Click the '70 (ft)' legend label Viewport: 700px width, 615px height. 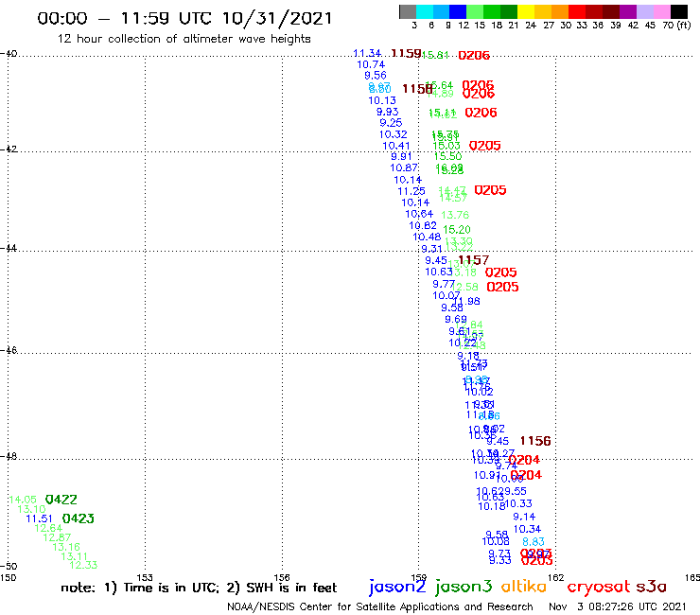click(676, 26)
